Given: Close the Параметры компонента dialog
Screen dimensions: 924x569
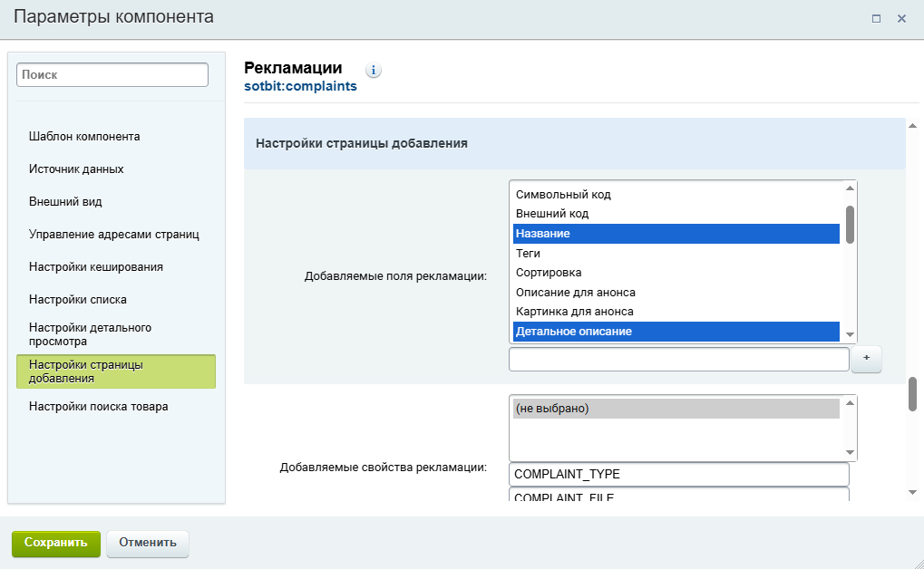Looking at the screenshot, I should (x=901, y=19).
